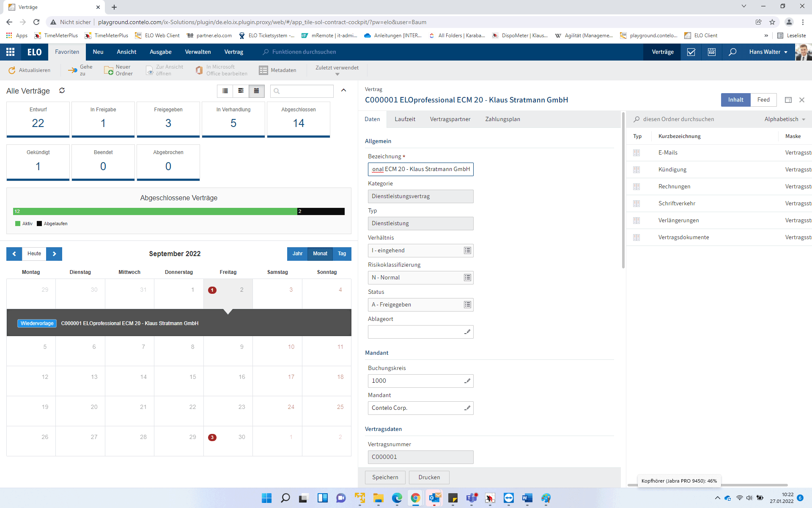Toggle the contract panel layout icon
This screenshot has width=812, height=508.
[x=788, y=100]
